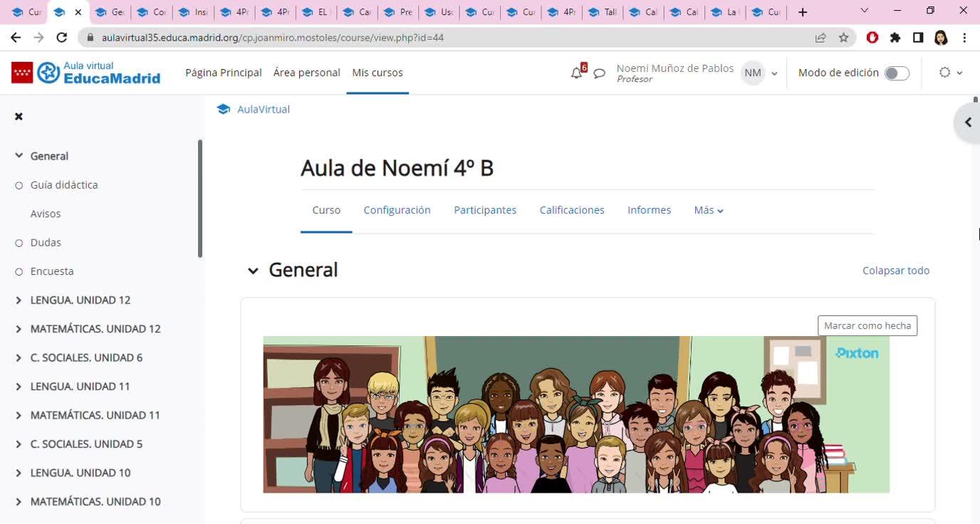
Task: Expand MATEMÁTICAS. UNIDAD 12 section
Action: [19, 329]
